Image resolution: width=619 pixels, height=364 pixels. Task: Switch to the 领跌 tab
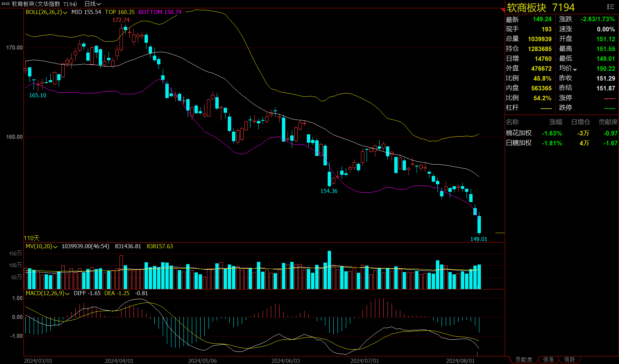point(569,359)
